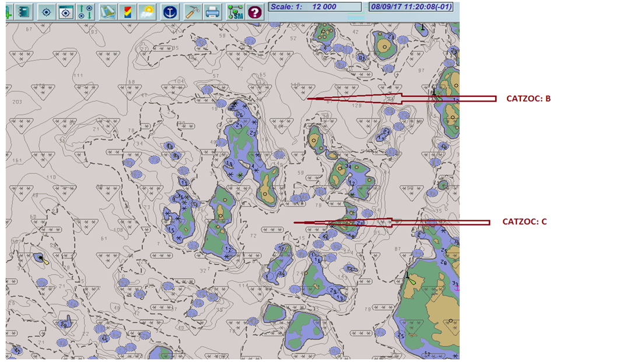Viewport: 644px width, 362px height.
Task: Click the CATZOC: B annotation label
Action: (x=528, y=99)
